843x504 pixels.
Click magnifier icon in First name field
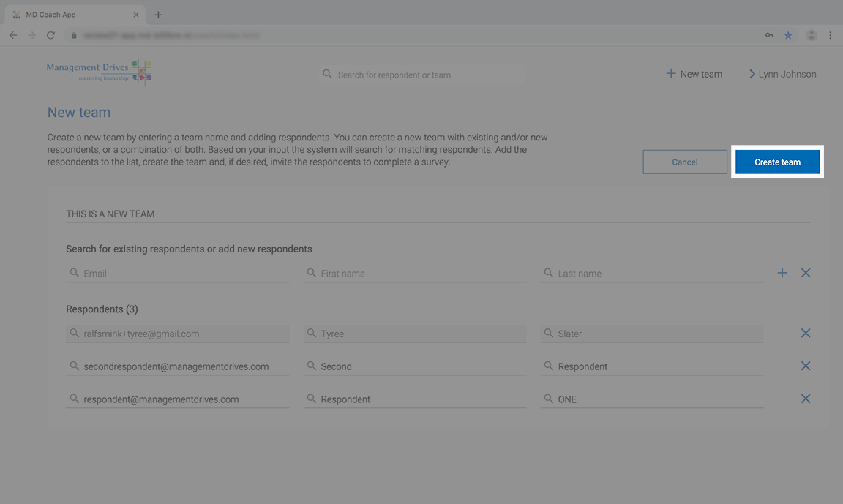[311, 273]
